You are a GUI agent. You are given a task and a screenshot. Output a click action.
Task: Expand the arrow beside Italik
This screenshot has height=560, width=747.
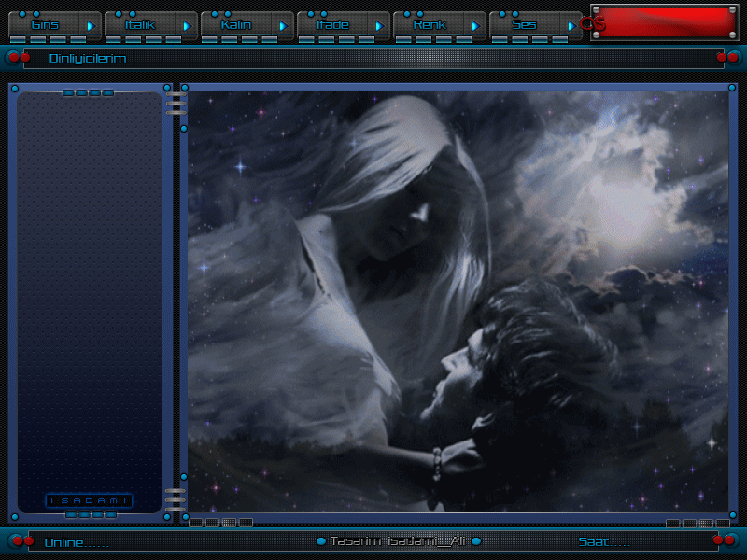coord(187,26)
